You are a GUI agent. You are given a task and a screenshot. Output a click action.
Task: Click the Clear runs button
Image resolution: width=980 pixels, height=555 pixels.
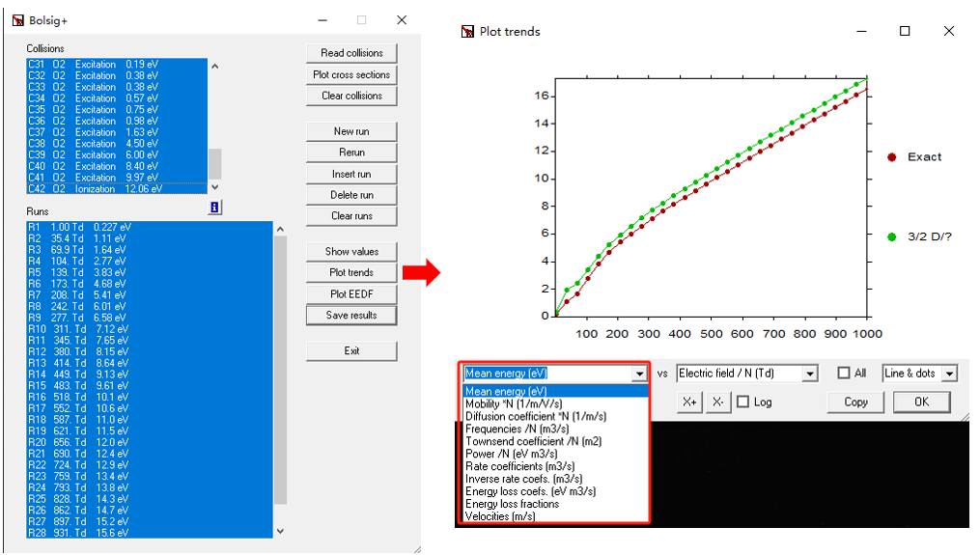point(351,215)
